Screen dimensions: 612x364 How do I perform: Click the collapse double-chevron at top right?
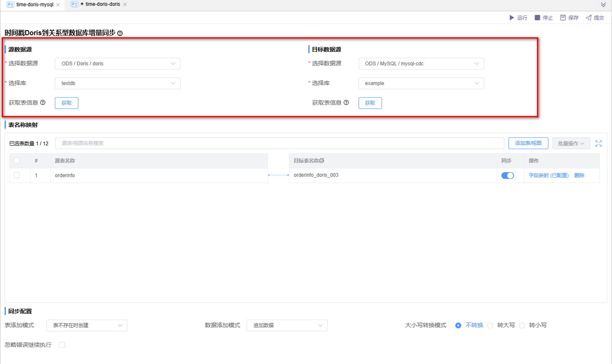pyautogui.click(x=603, y=5)
